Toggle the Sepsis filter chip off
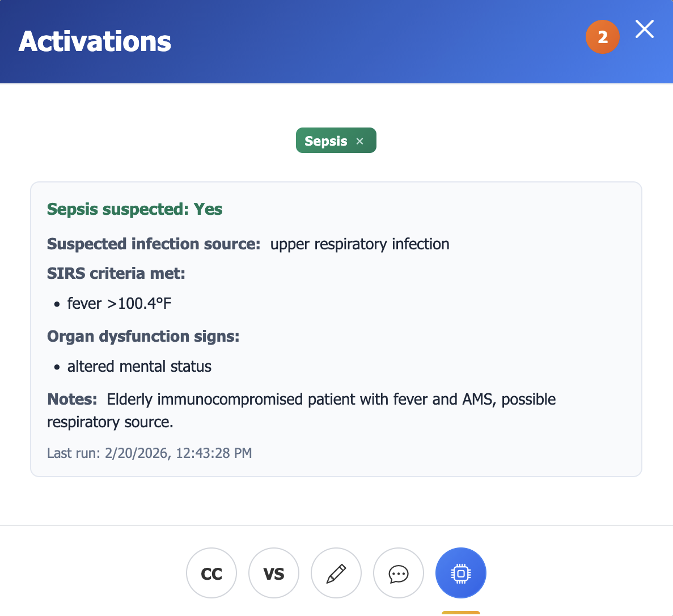The height and width of the screenshot is (616, 673). pos(336,140)
